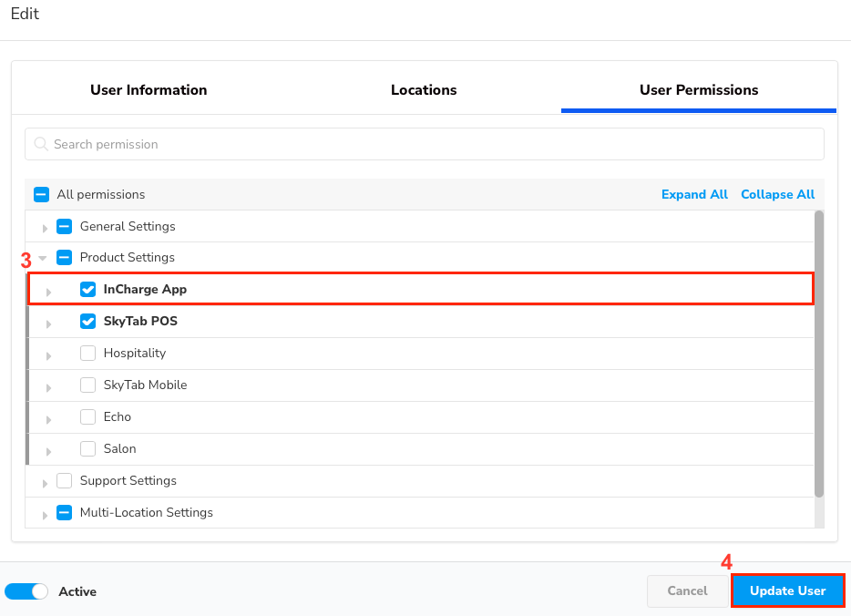Uncheck the InCharge App checkbox
Screen dimensions: 851x616
pos(87,289)
